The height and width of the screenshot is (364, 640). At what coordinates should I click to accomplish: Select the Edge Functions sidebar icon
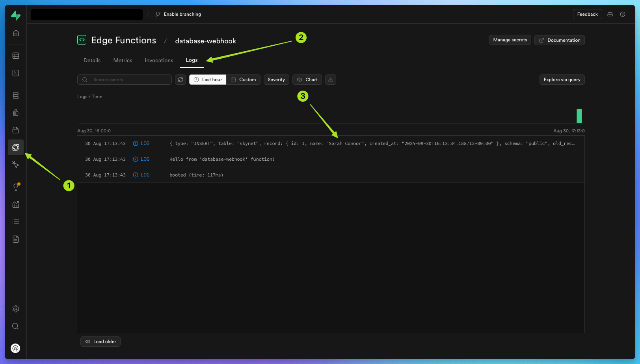point(16,147)
